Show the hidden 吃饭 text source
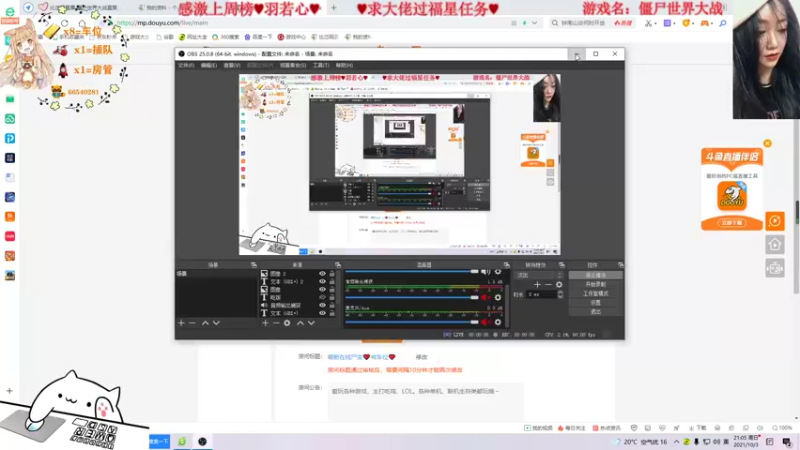 tap(322, 297)
